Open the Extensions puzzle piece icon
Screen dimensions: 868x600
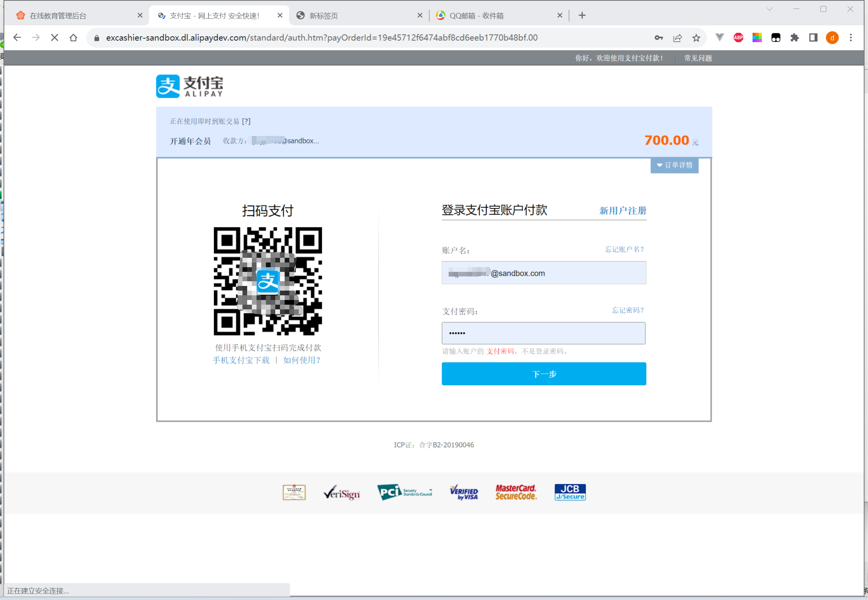point(794,37)
